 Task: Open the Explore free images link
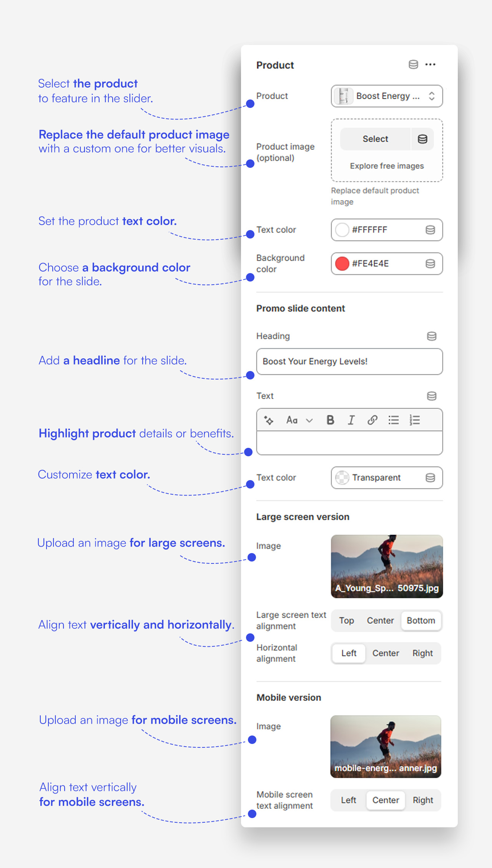[387, 166]
